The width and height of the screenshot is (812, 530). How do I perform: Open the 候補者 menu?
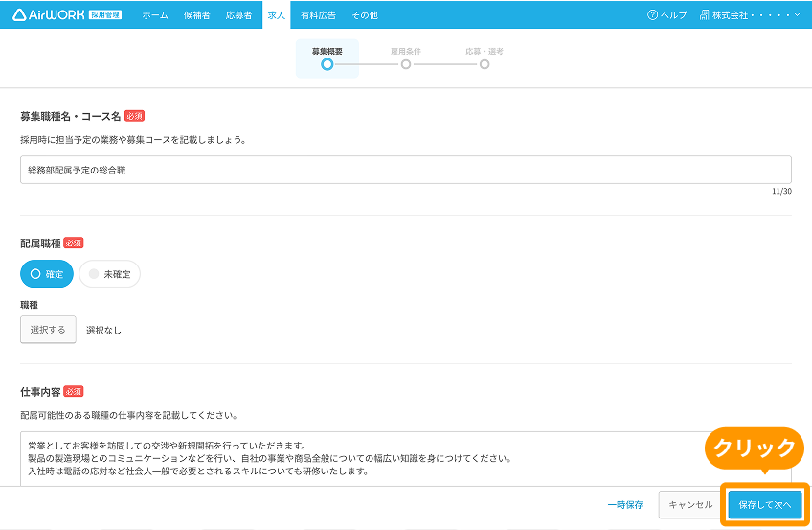[x=197, y=15]
